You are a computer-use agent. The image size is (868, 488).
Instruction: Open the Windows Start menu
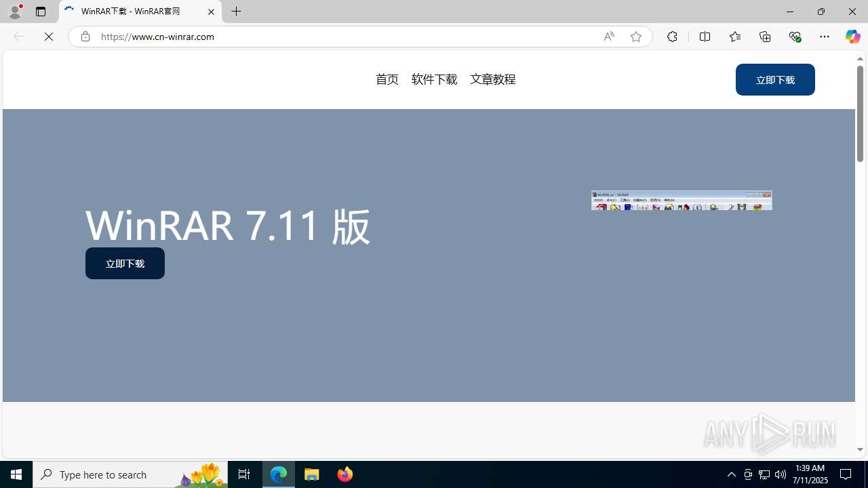coord(16,474)
